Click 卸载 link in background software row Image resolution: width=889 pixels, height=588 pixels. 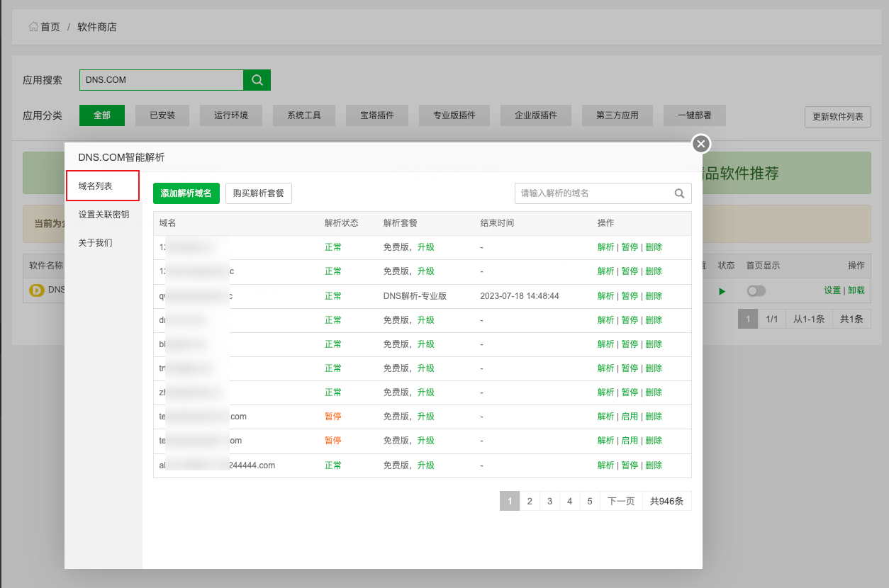click(856, 290)
